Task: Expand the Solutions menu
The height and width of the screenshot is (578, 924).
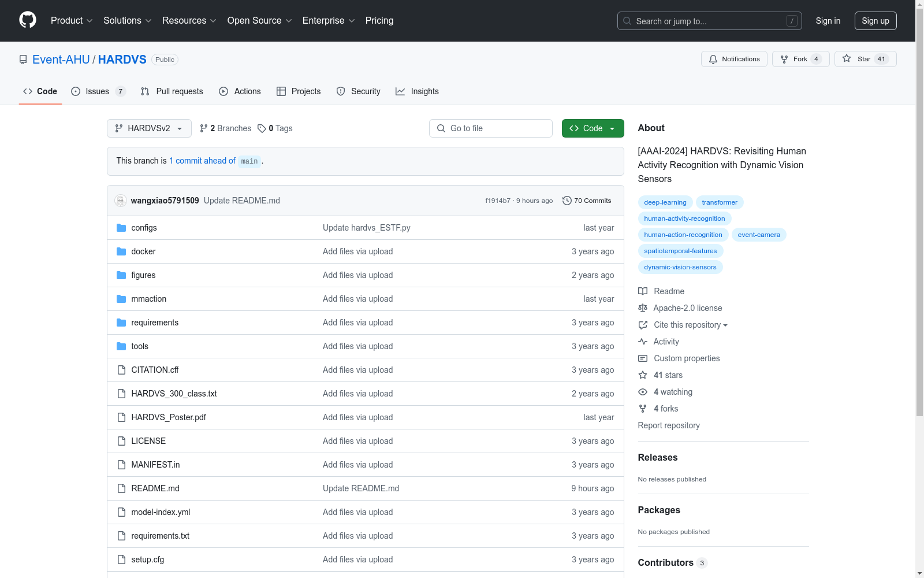Action: point(128,20)
